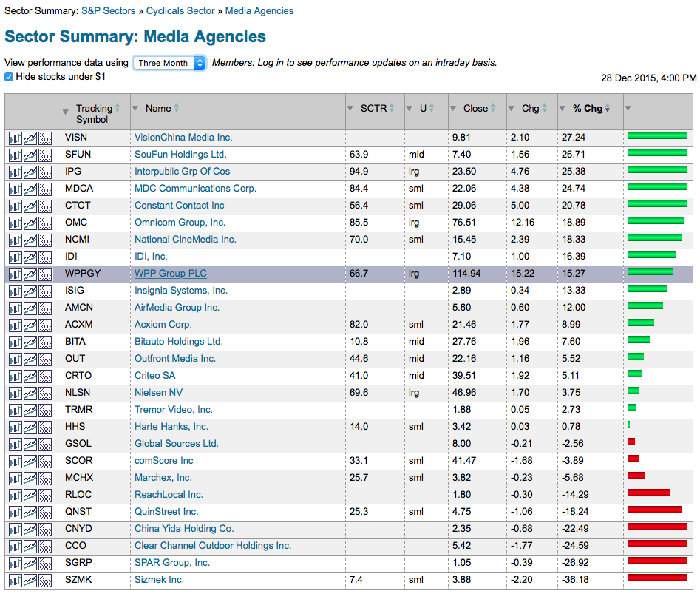This screenshot has width=700, height=594.
Task: Click the ticker symbol SGRP
Action: click(x=78, y=562)
